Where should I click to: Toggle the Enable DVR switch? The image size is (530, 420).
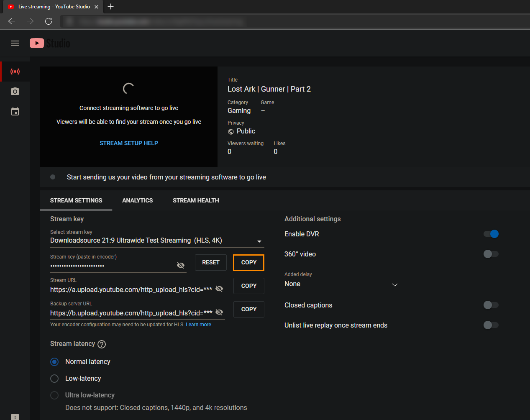click(491, 234)
